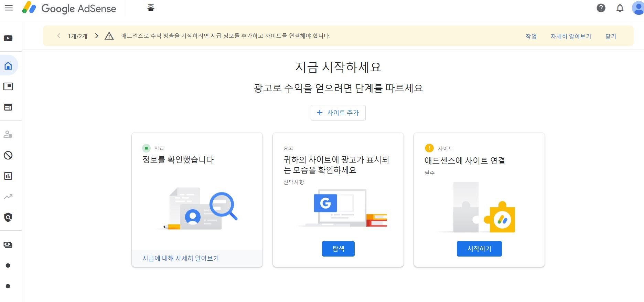Go to next banner alert arrow

click(x=97, y=36)
